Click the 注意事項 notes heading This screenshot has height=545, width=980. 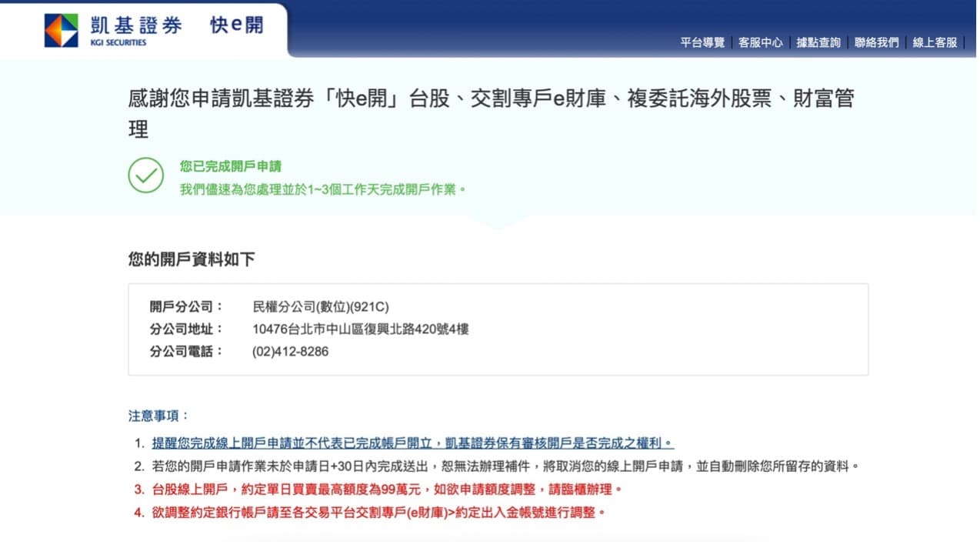(158, 416)
